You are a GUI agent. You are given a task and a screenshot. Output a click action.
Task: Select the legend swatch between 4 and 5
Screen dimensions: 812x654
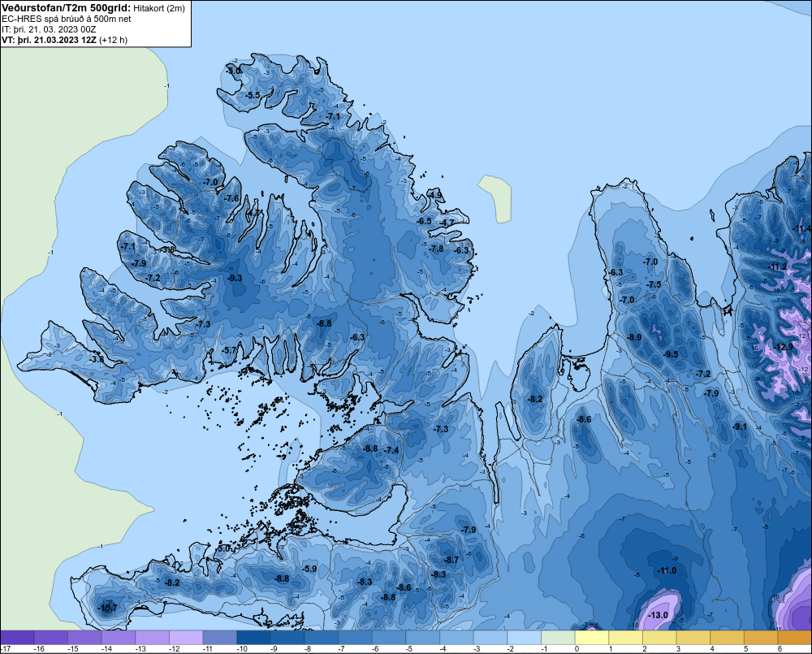click(727, 638)
